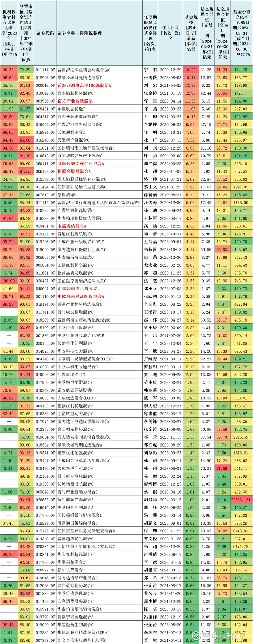Select manager name 张跃鹏
The width and height of the screenshot is (253, 644).
[151, 296]
